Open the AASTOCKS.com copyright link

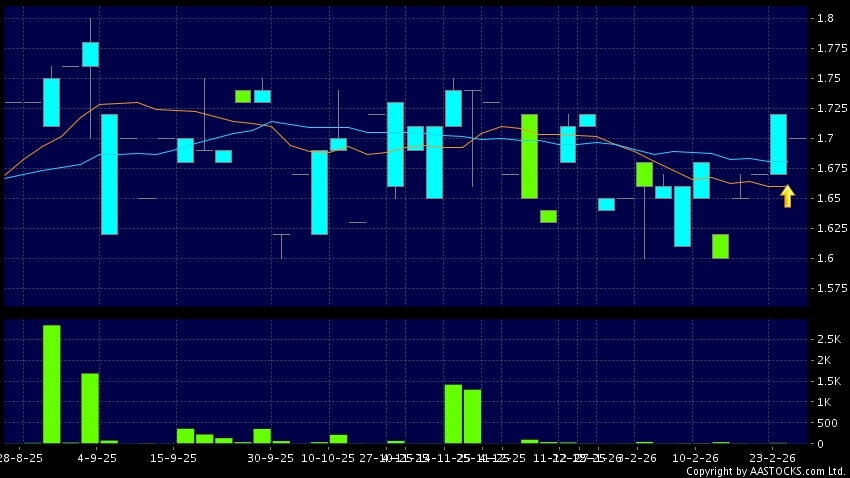764,471
